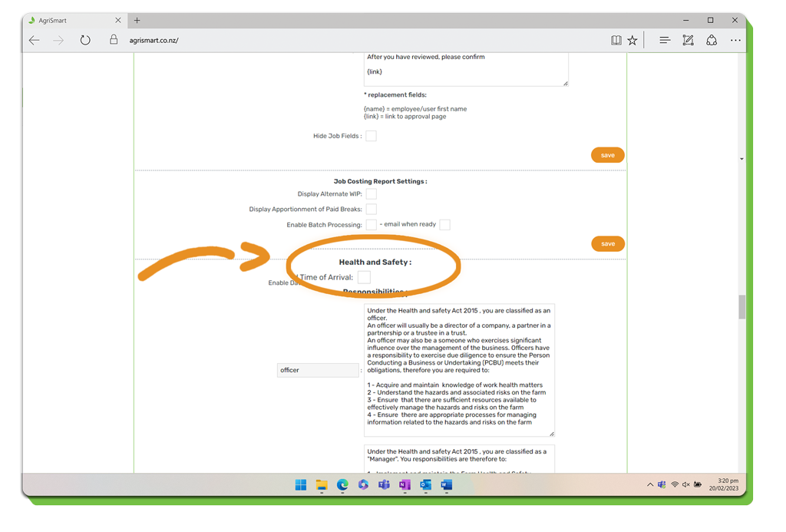Expand hidden system tray icons chevron

(650, 485)
